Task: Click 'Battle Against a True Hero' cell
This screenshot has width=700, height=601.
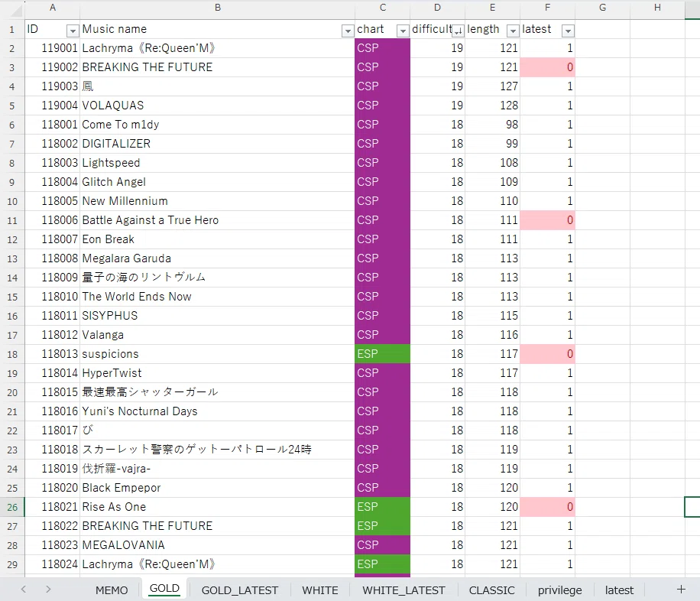Action: 217,220
